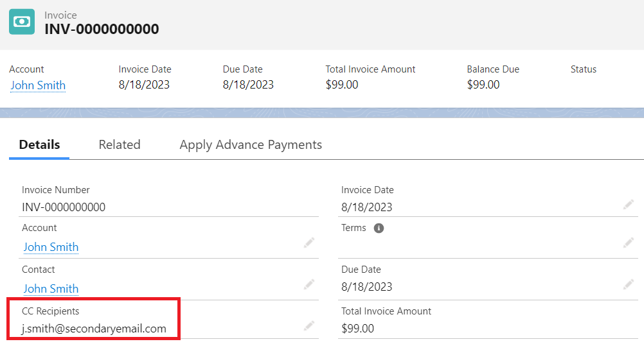Click the Due Date value in Details section
644x344 pixels.
click(367, 287)
